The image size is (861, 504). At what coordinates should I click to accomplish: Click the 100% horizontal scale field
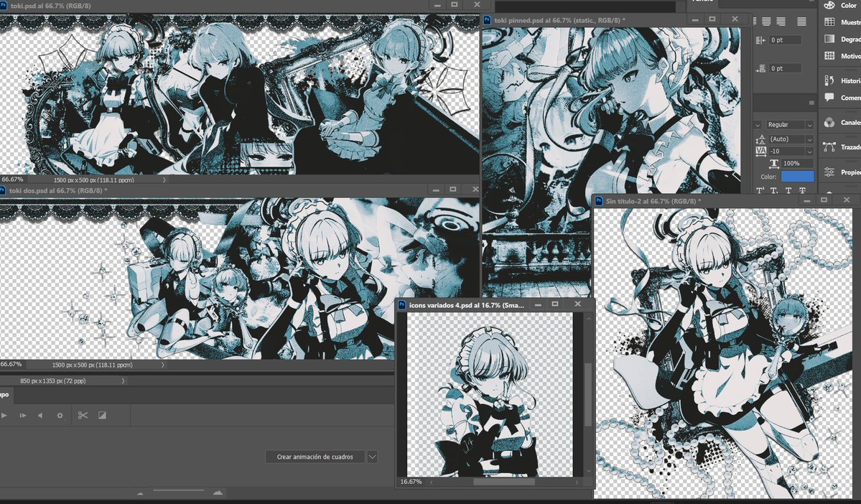click(797, 163)
